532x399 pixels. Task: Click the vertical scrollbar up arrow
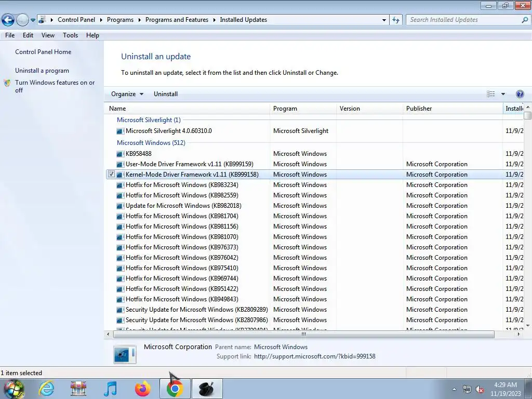pyautogui.click(x=528, y=107)
